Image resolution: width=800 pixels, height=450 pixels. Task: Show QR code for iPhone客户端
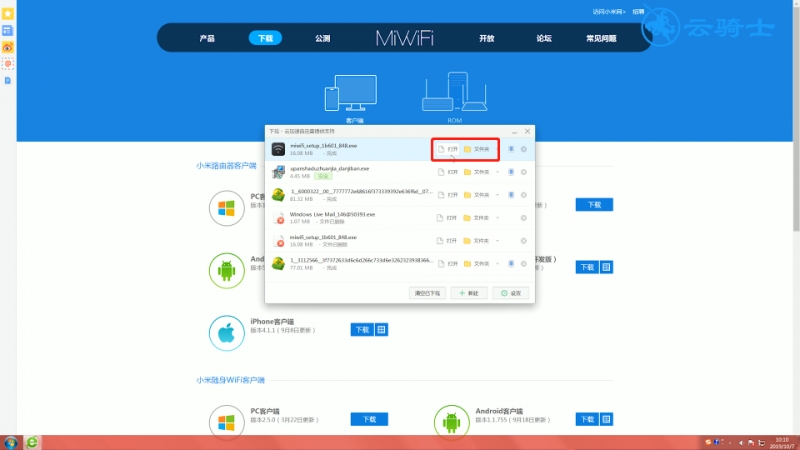coord(381,330)
